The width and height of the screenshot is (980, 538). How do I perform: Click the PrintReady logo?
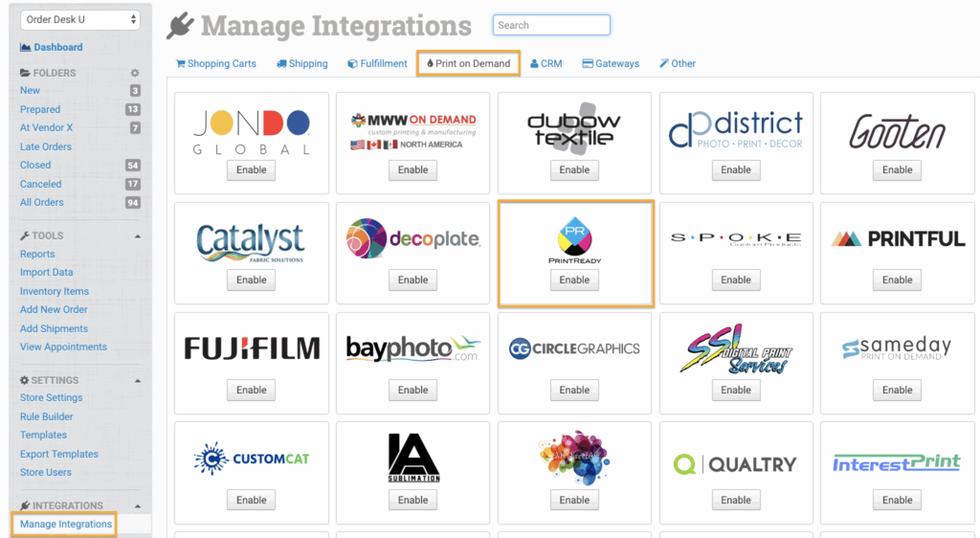coord(574,239)
